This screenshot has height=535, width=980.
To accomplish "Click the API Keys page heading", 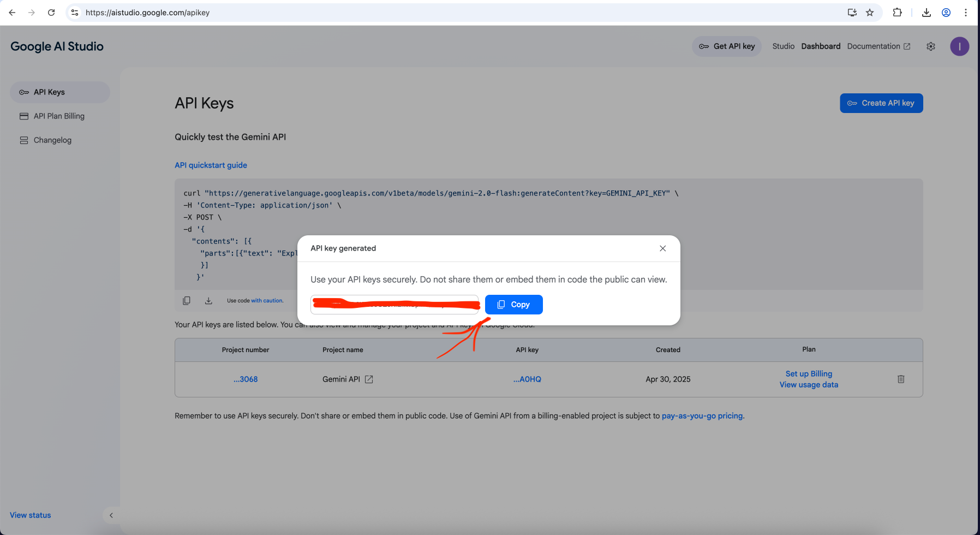I will point(204,103).
